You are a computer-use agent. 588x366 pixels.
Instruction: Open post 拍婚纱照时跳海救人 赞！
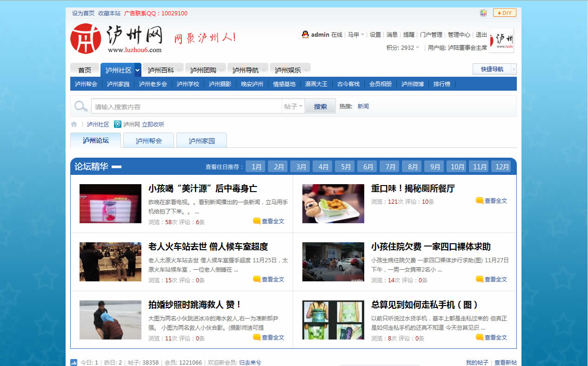(x=195, y=305)
